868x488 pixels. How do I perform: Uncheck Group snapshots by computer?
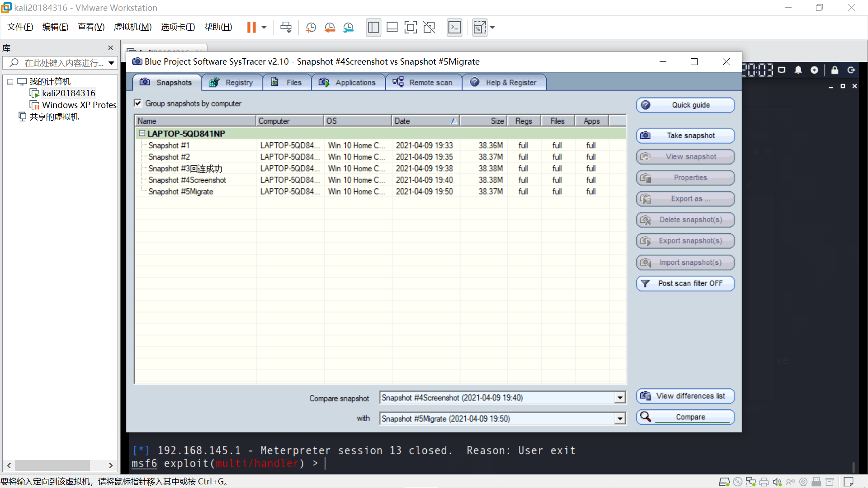point(138,103)
